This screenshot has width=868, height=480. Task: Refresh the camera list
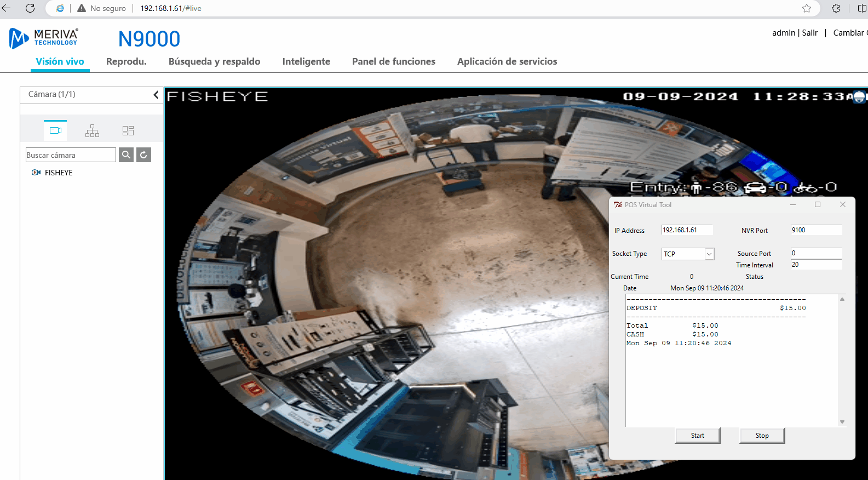(143, 155)
